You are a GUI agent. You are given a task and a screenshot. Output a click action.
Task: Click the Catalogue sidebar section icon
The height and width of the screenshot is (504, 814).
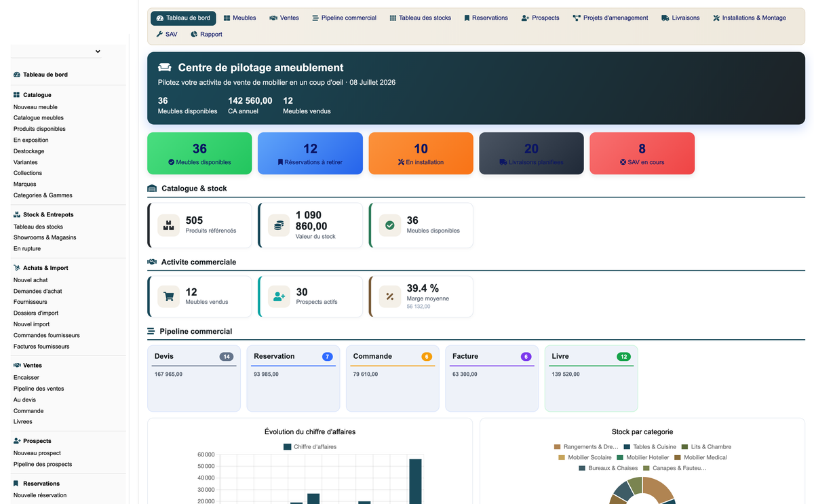point(17,95)
